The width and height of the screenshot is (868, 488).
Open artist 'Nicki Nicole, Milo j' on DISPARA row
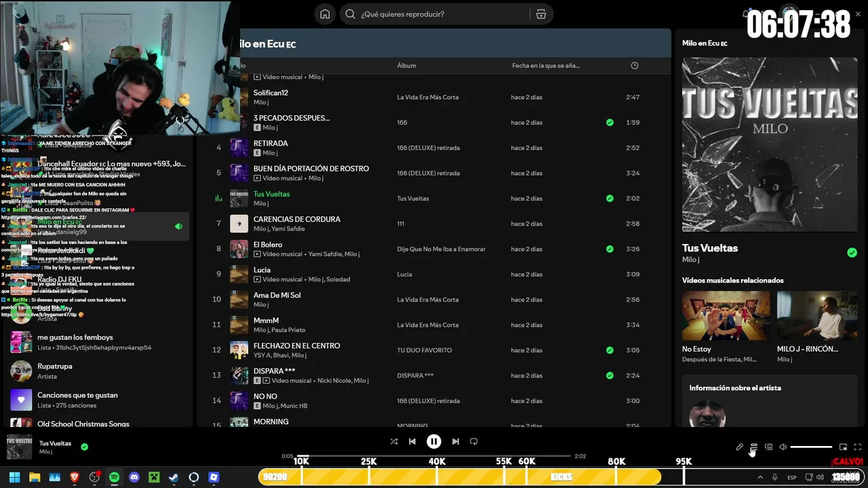pyautogui.click(x=343, y=381)
